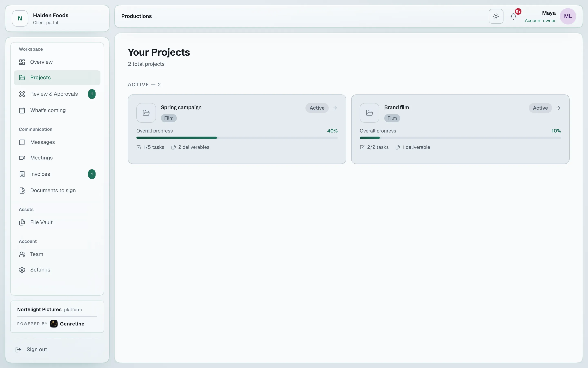
Task: Click the '1/5 tasks' text
Action: pyautogui.click(x=154, y=147)
